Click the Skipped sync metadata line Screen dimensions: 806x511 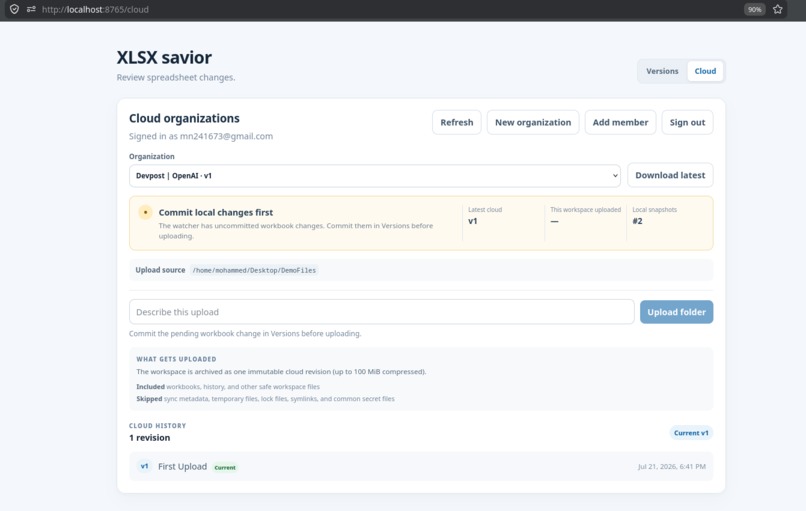pyautogui.click(x=265, y=399)
